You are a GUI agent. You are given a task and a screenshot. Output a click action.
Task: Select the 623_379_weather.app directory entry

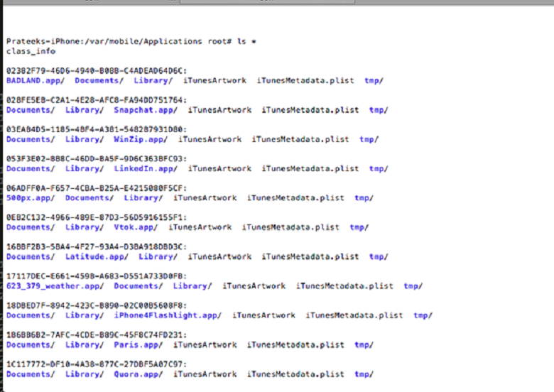(55, 286)
